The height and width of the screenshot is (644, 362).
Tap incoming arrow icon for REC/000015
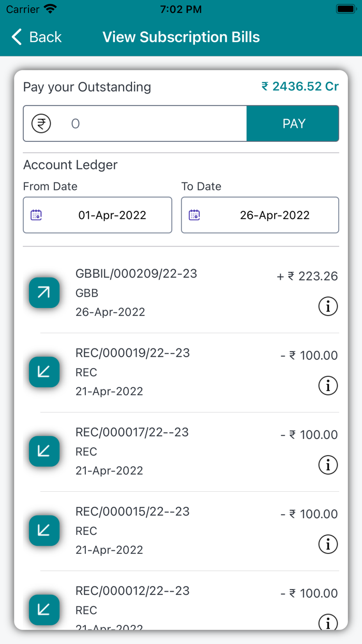44,531
